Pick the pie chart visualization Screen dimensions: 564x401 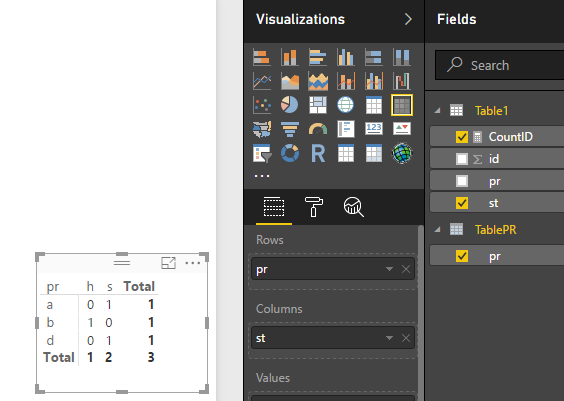290,105
